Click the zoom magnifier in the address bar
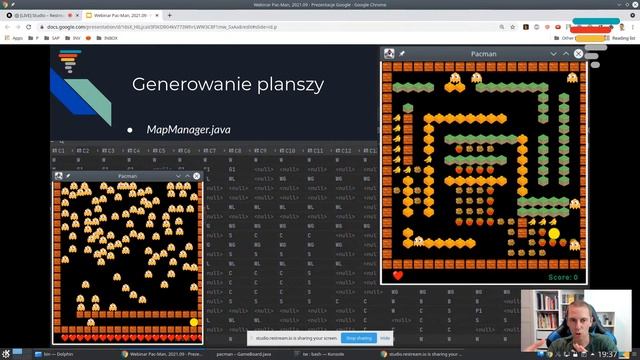Image resolution: width=640 pixels, height=360 pixels. [x=502, y=27]
